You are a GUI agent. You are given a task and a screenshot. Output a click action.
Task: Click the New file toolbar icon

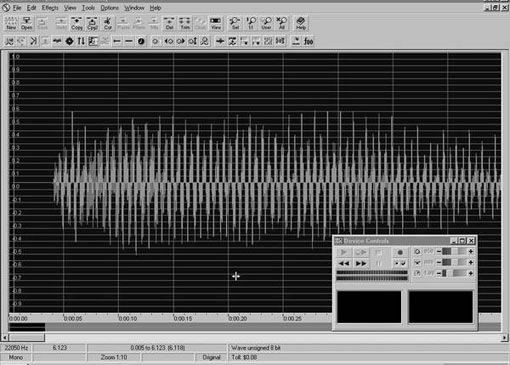pyautogui.click(x=11, y=23)
